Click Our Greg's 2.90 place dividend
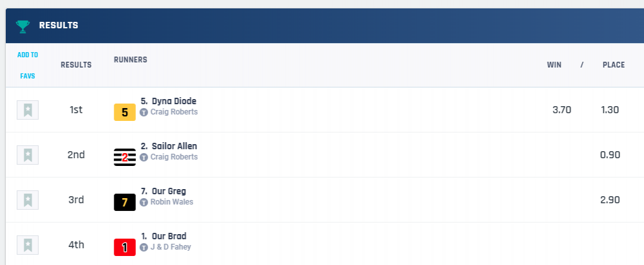The width and height of the screenshot is (644, 265). pos(609,200)
